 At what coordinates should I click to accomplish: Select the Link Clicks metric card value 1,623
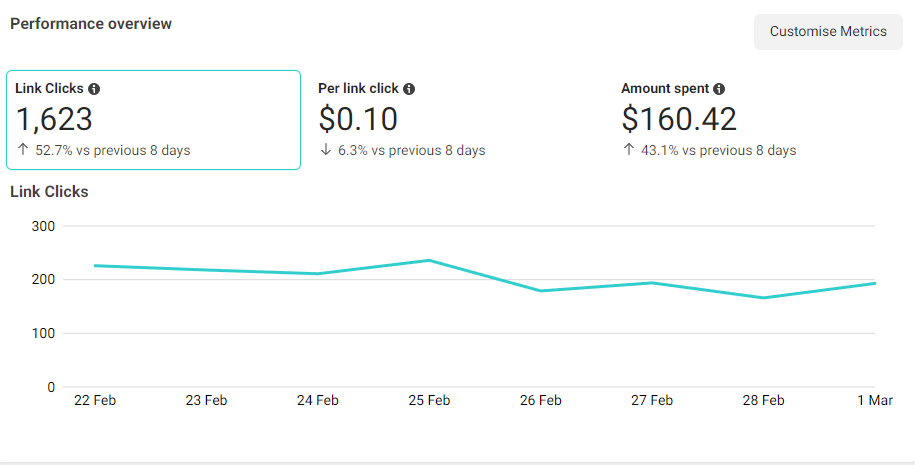click(55, 120)
